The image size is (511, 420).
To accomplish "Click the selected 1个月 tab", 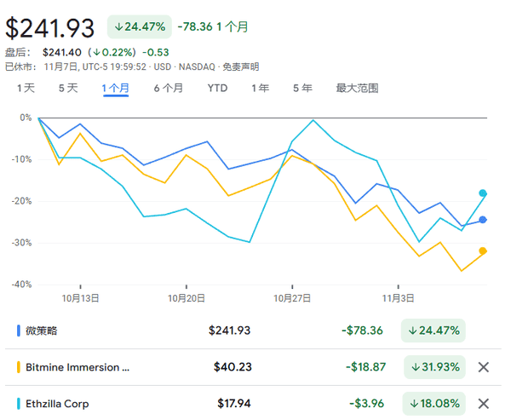I will [116, 88].
